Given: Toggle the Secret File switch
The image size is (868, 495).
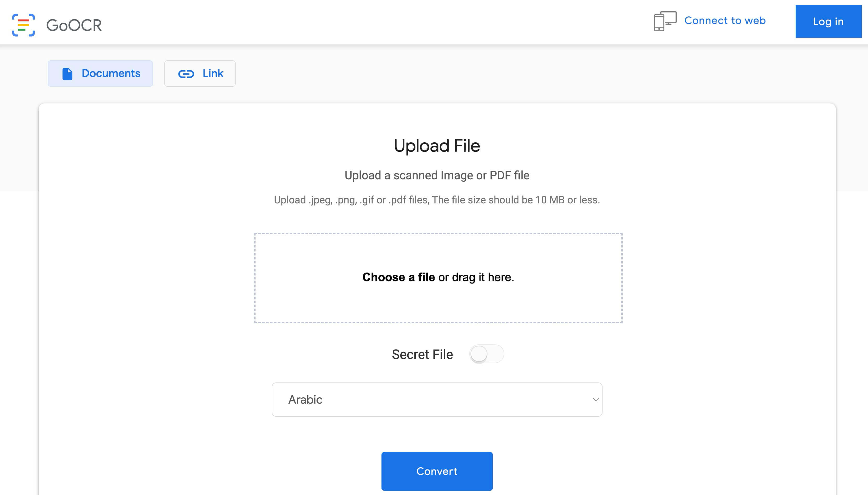Looking at the screenshot, I should pos(487,354).
